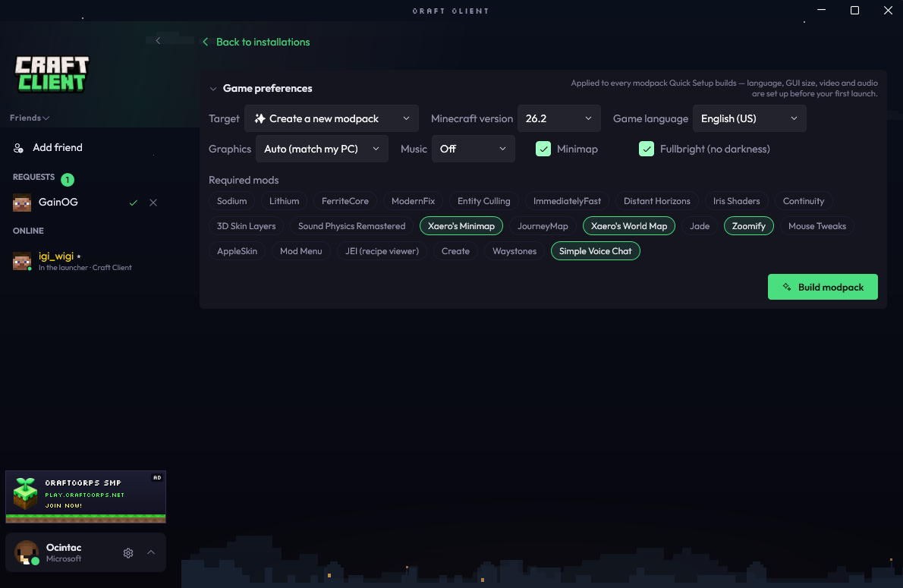Deselect the Zoomify mod chip
This screenshot has height=588, width=903.
coord(748,226)
